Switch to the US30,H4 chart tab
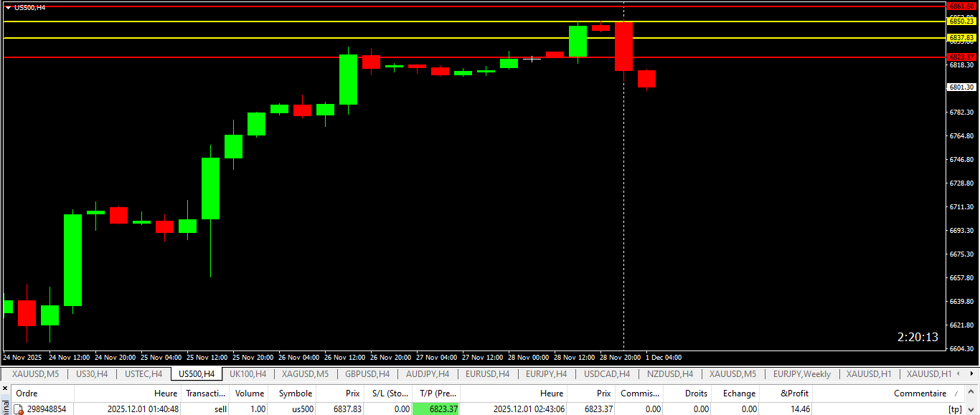The image size is (980, 415). [92, 374]
